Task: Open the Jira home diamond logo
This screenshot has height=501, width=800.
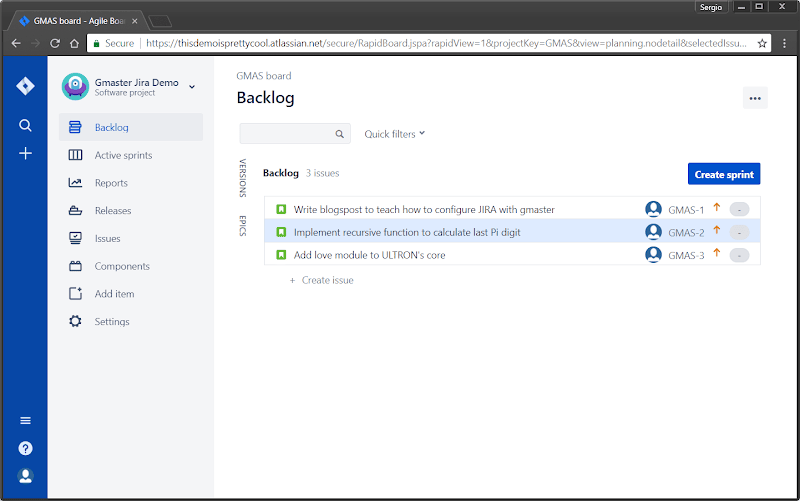Action: click(25, 86)
